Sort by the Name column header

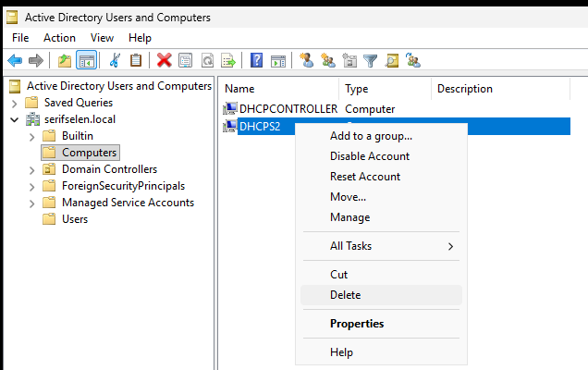click(278, 89)
